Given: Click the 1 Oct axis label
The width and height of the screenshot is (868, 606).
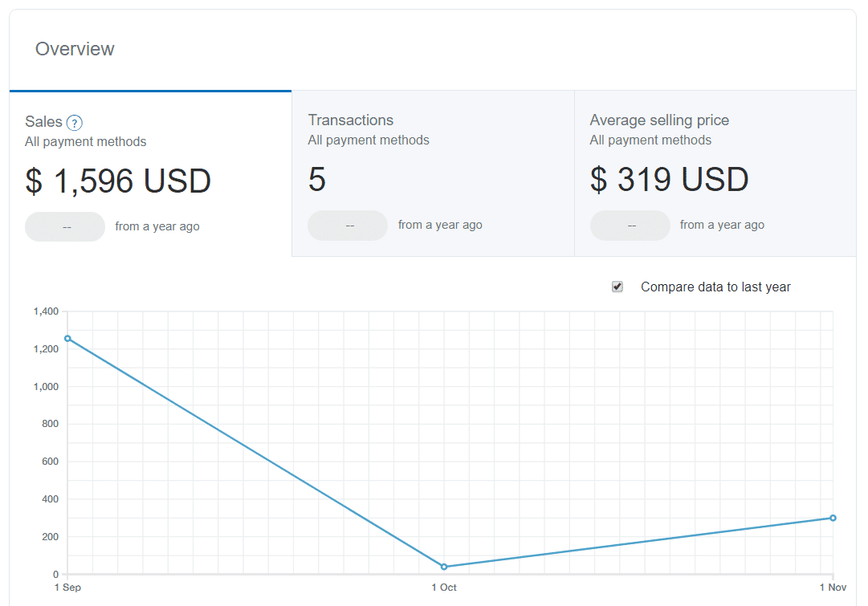Looking at the screenshot, I should tap(444, 588).
